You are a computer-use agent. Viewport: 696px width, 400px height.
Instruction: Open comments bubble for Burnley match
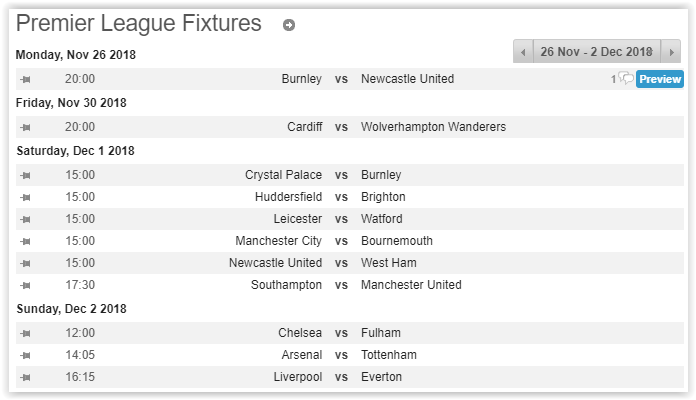point(626,79)
